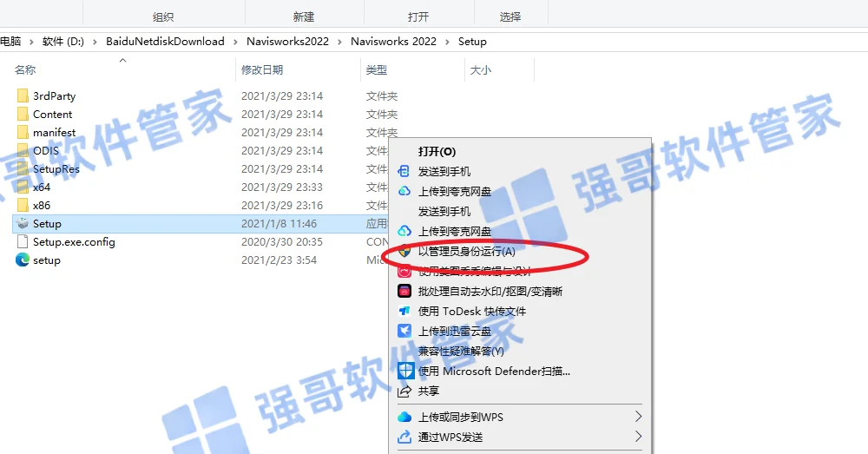Click the icon beside 批处理自动去水印

pyautogui.click(x=404, y=291)
